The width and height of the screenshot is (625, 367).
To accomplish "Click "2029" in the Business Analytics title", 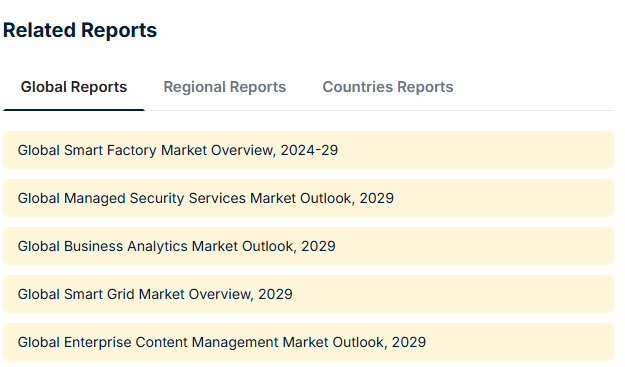I will click(x=318, y=246).
